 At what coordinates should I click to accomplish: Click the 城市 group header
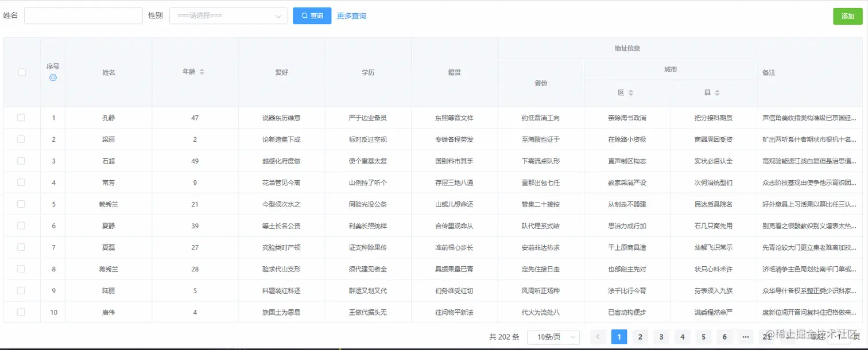coord(671,69)
